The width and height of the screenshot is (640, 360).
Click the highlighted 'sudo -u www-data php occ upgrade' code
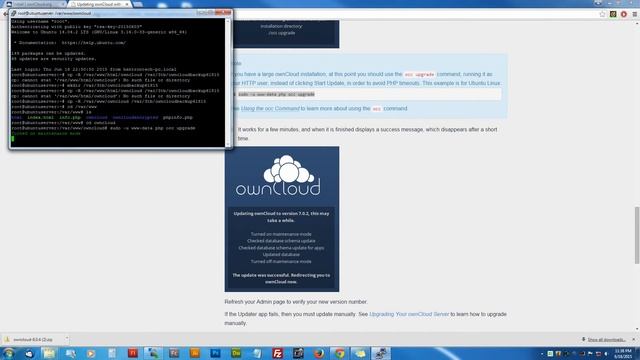pyautogui.click(x=276, y=94)
